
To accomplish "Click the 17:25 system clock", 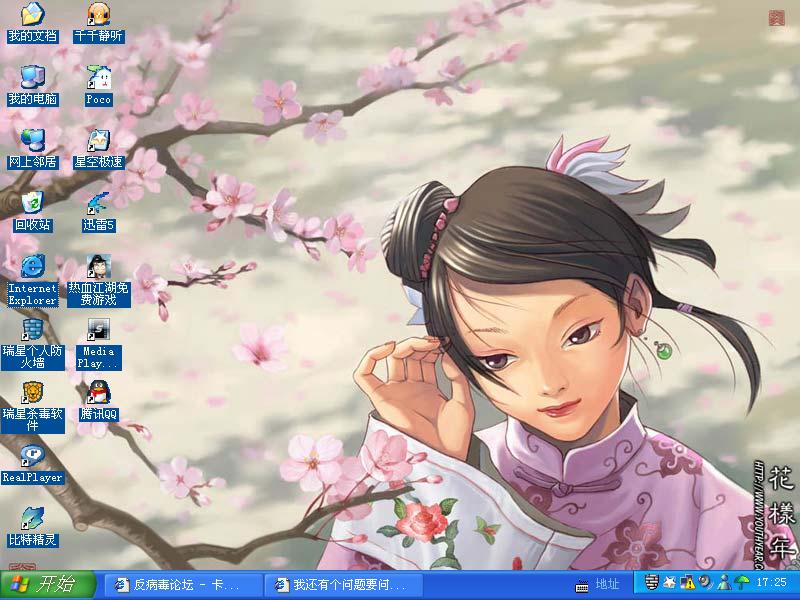I will [x=771, y=582].
